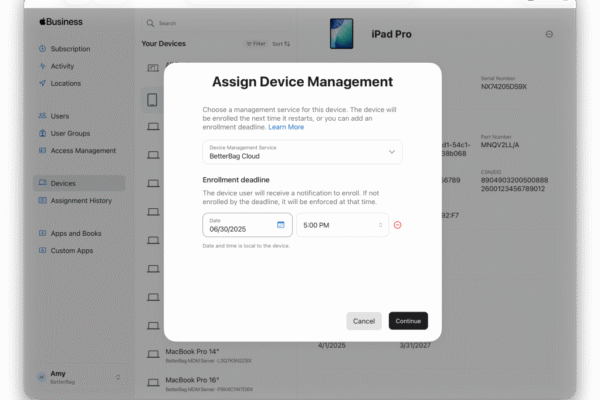The image size is (600, 400).
Task: Open the Device Management Service dropdown
Action: pos(302,152)
